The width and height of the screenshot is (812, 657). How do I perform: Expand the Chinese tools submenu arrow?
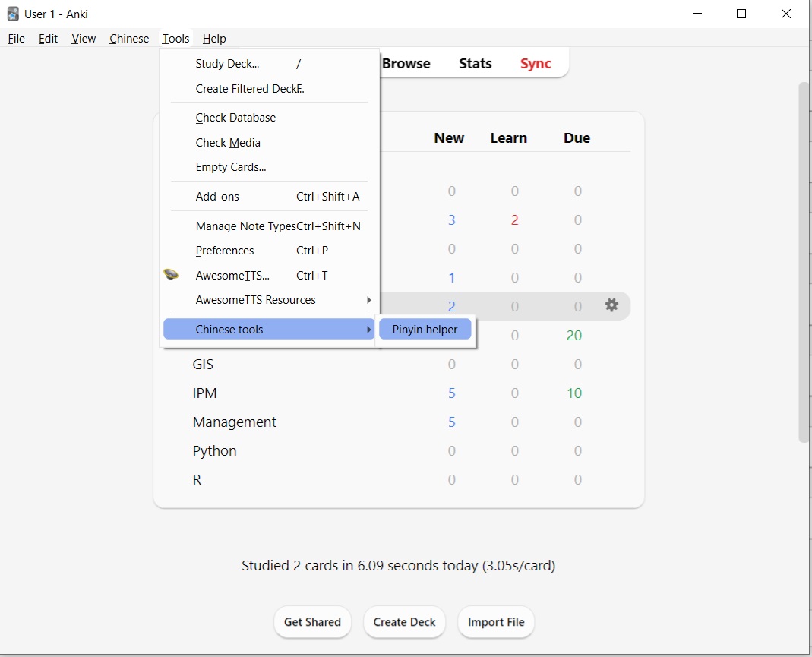(x=368, y=330)
